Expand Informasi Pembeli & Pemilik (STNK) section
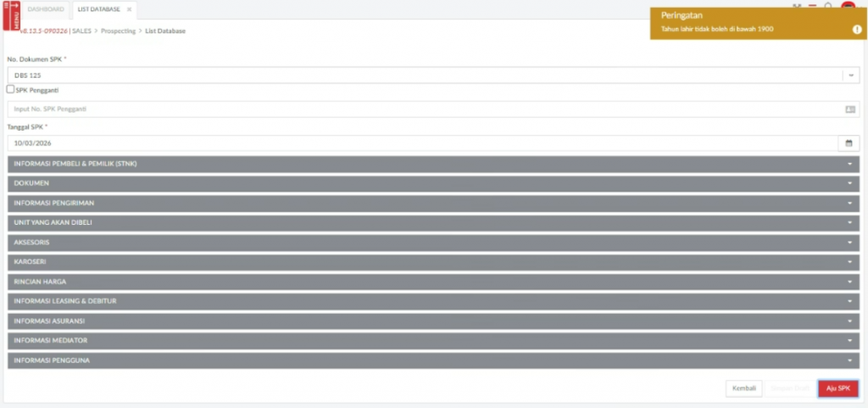The image size is (868, 408). point(433,164)
